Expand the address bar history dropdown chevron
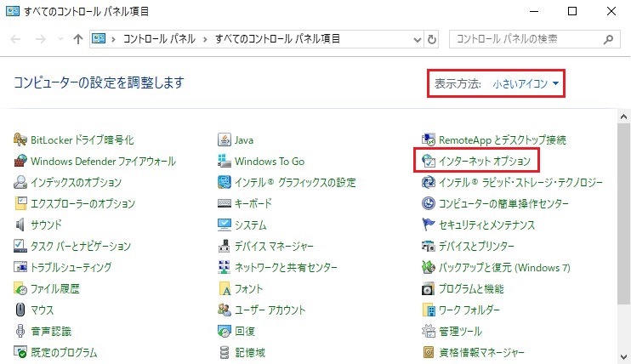Screen dimensions: 631x364 click(418, 39)
